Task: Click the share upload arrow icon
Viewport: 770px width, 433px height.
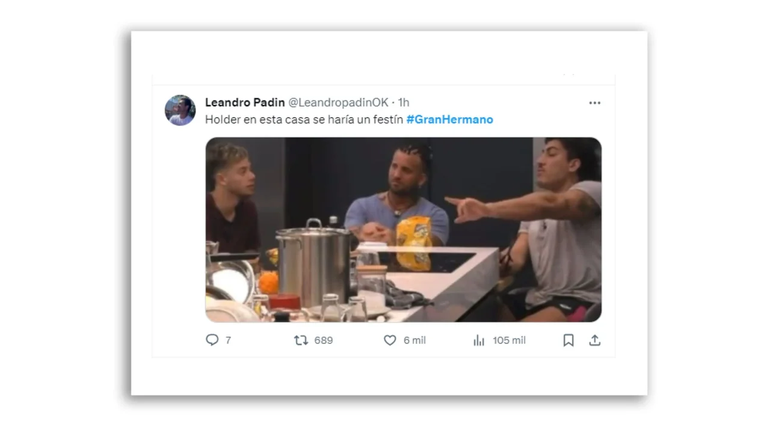Action: (x=595, y=340)
